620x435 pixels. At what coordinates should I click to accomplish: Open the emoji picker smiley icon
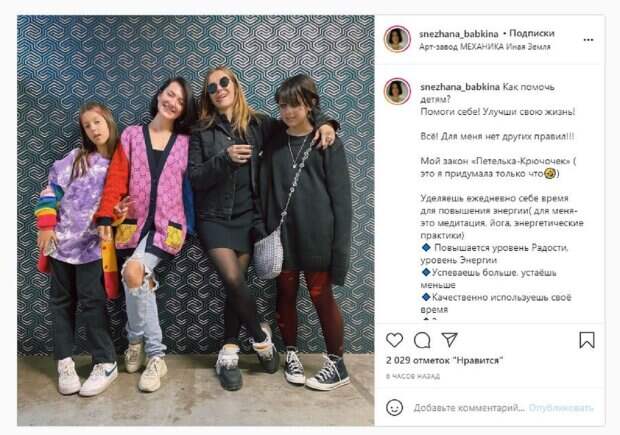click(x=394, y=407)
